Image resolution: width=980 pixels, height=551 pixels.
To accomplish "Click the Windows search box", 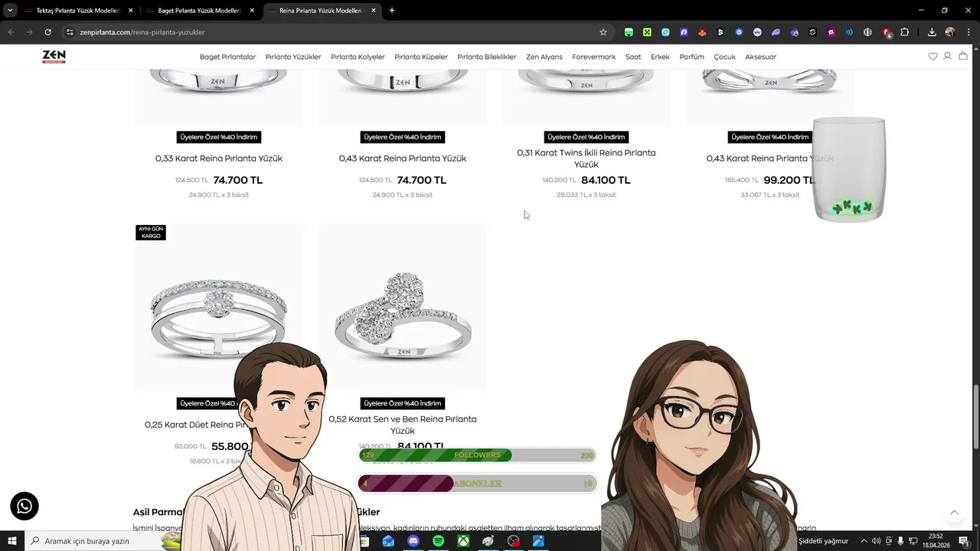I will pyautogui.click(x=92, y=541).
